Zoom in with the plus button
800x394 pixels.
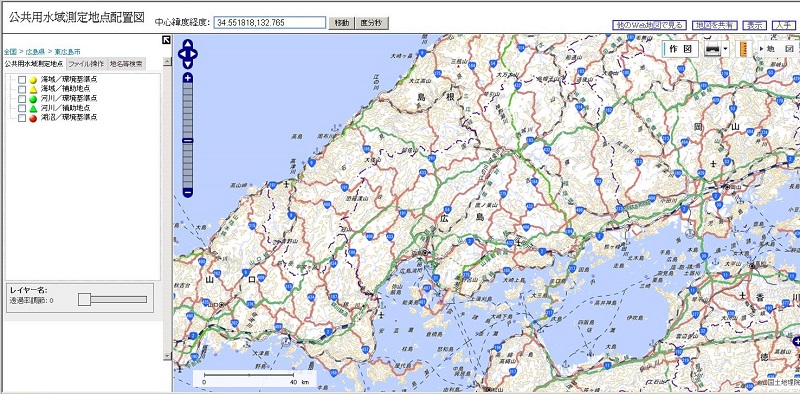pyautogui.click(x=188, y=78)
